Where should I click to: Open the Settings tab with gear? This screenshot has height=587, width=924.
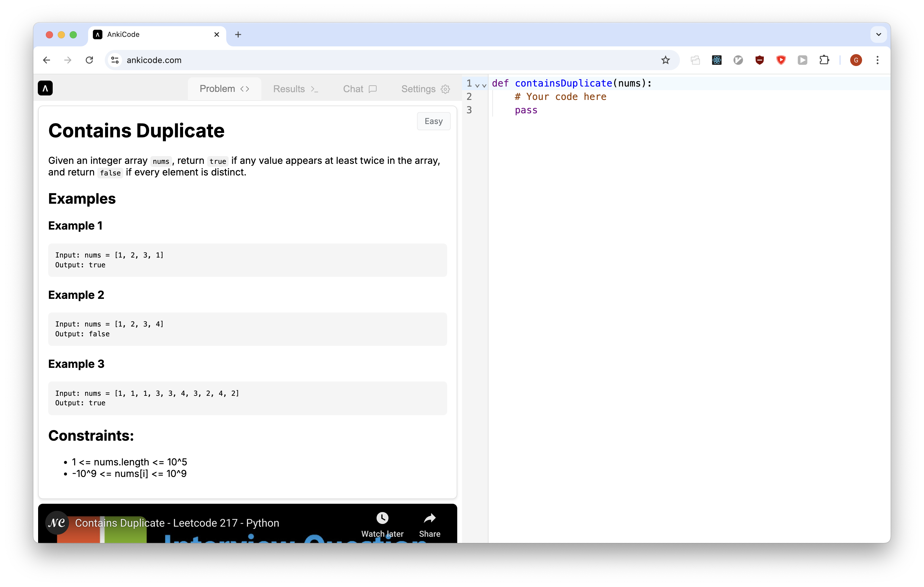click(x=425, y=89)
